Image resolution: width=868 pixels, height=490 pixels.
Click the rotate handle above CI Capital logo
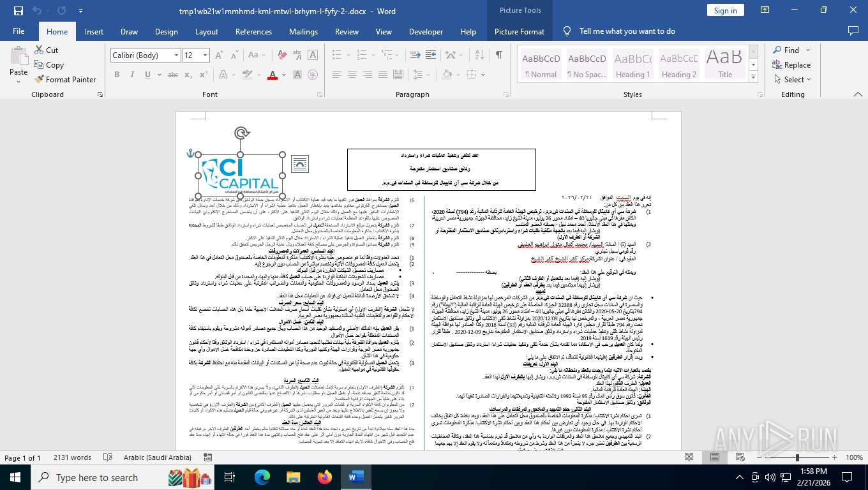[241, 133]
